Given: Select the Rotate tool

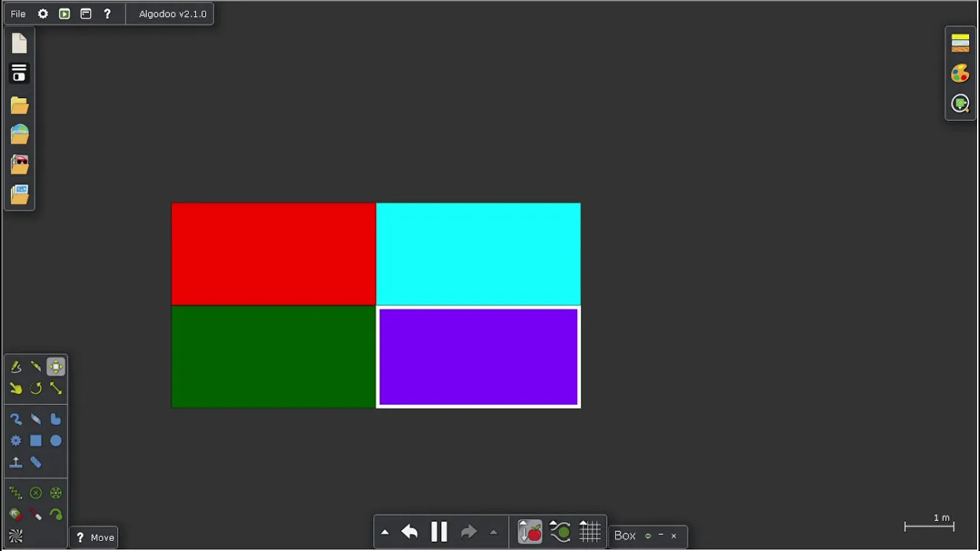Looking at the screenshot, I should 36,389.
